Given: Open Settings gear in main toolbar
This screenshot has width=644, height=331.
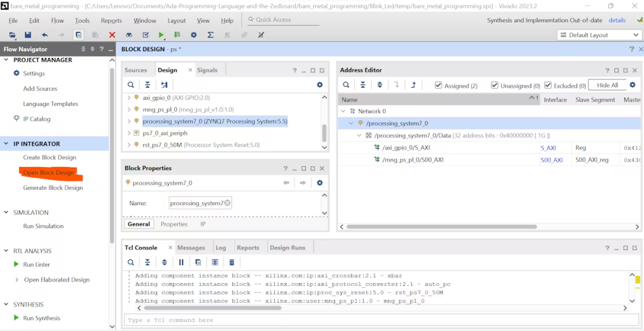Looking at the screenshot, I should point(193,35).
